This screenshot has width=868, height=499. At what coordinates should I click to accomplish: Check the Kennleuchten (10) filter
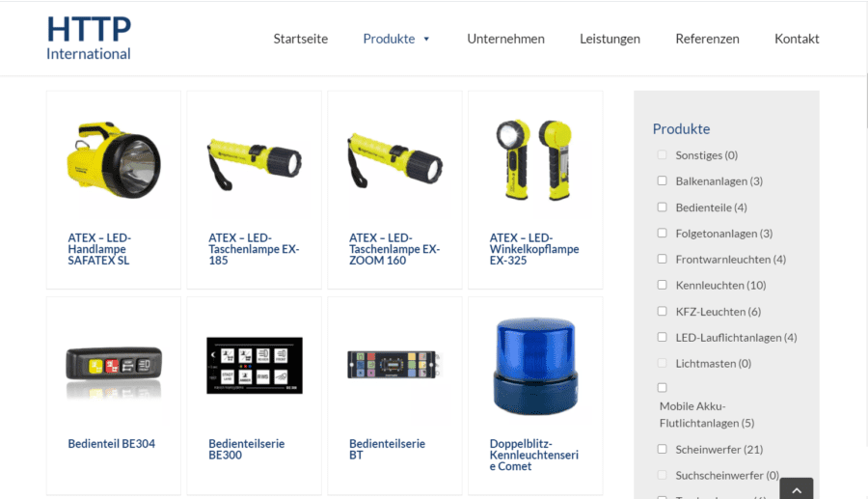(662, 285)
